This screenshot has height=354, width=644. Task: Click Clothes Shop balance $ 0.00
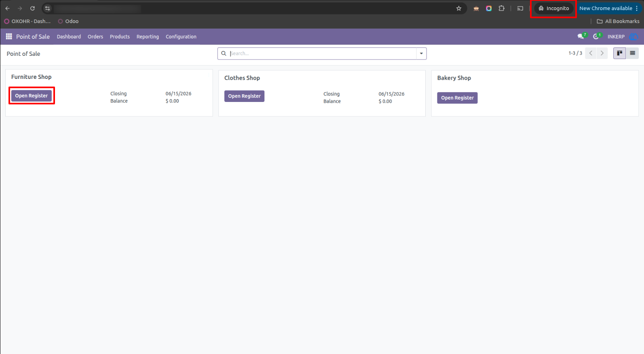pyautogui.click(x=385, y=102)
